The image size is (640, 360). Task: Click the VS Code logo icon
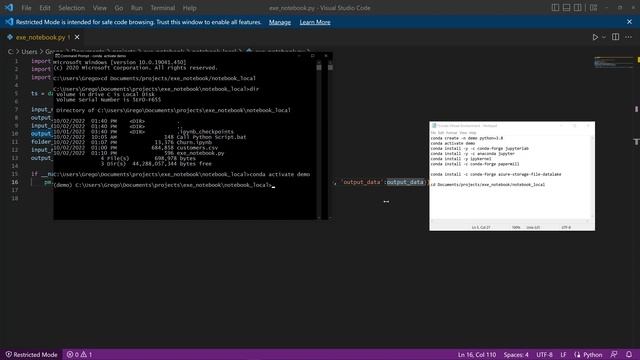point(9,7)
